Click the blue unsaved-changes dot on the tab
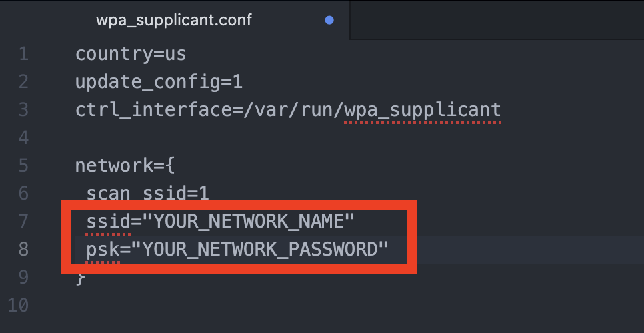The width and height of the screenshot is (644, 333). point(329,20)
